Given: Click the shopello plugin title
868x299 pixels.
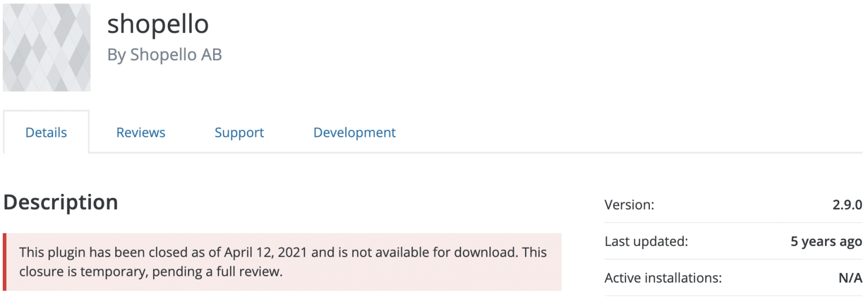Looking at the screenshot, I should click(x=158, y=24).
